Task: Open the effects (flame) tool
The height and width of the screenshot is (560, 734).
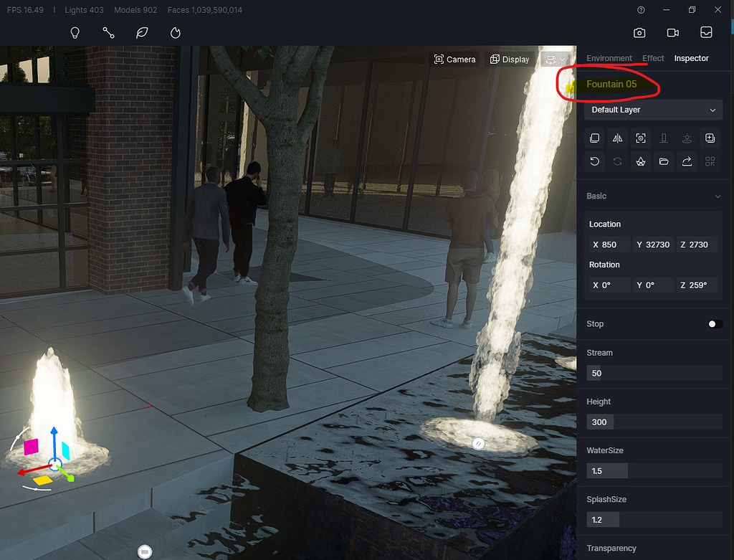Action: (x=174, y=32)
